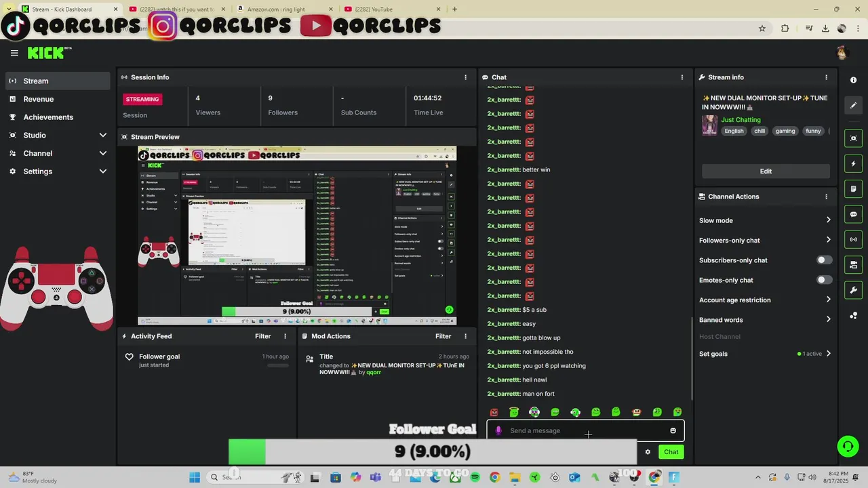
Task: Click the English tag
Action: click(734, 131)
